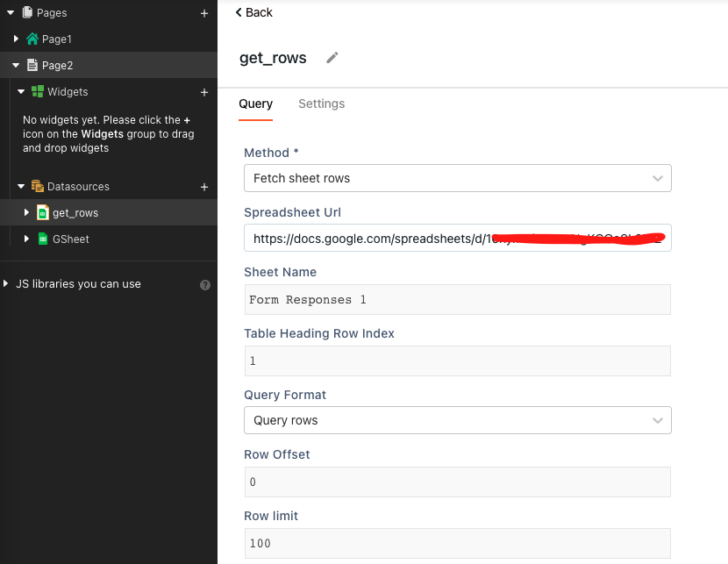Collapse the Datasources group
The width and height of the screenshot is (728, 564).
point(22,187)
